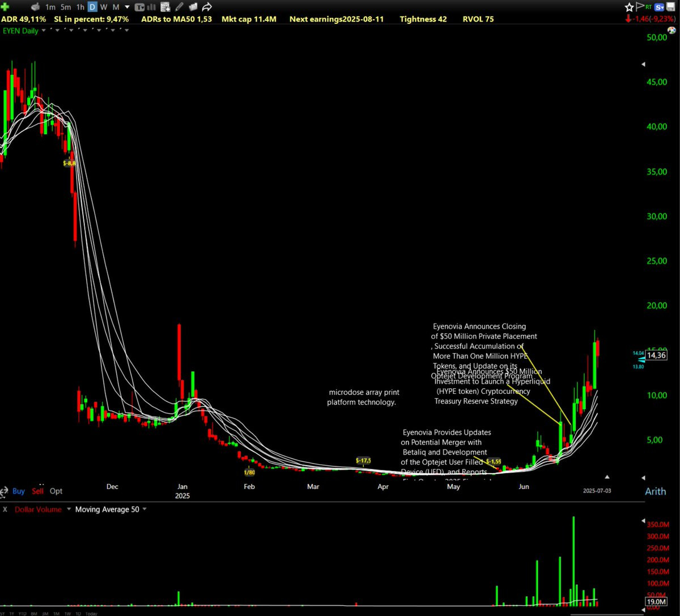Viewport: 680px width, 616px height.
Task: Click the arrow marker left of 350.0M
Action: click(643, 520)
